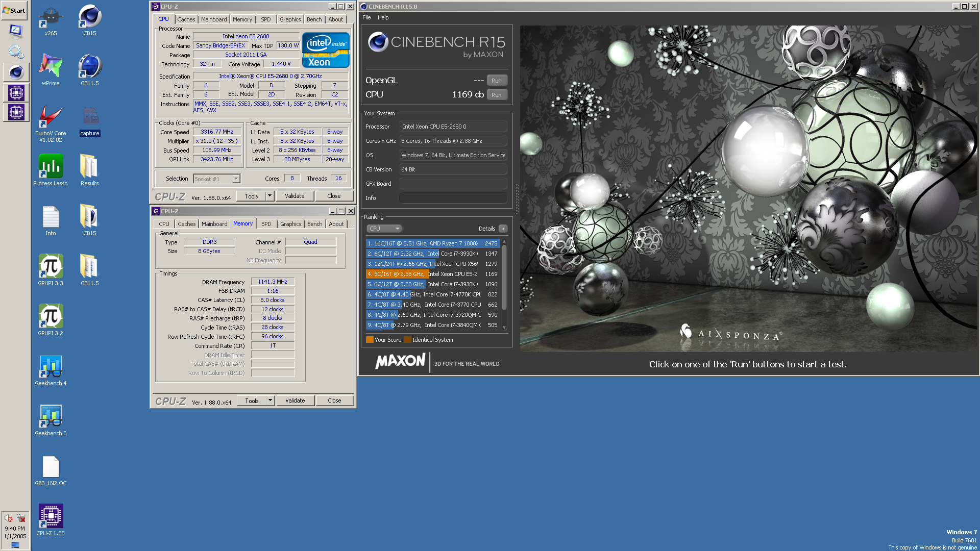The height and width of the screenshot is (551, 980).
Task: Click Close button in bottom CPU-Z window
Action: click(334, 400)
